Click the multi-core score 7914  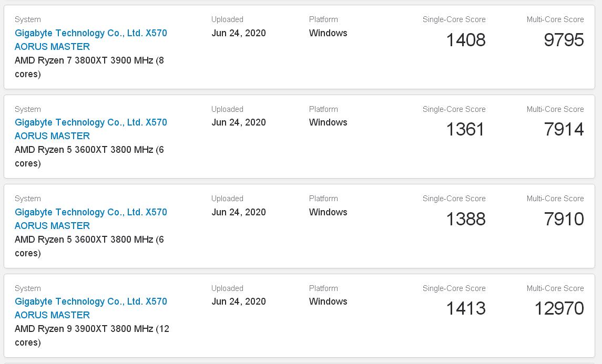click(564, 129)
